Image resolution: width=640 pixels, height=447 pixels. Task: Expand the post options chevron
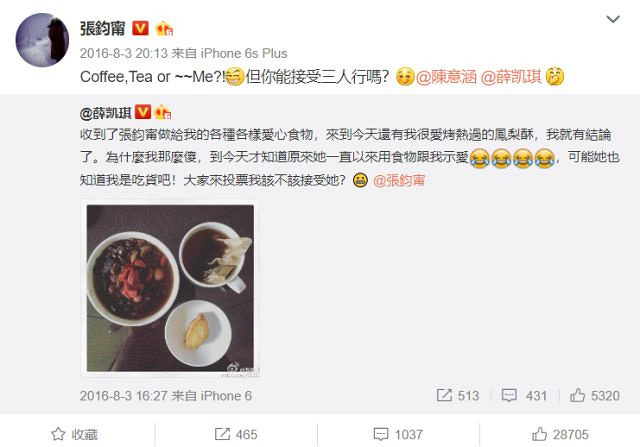613,19
